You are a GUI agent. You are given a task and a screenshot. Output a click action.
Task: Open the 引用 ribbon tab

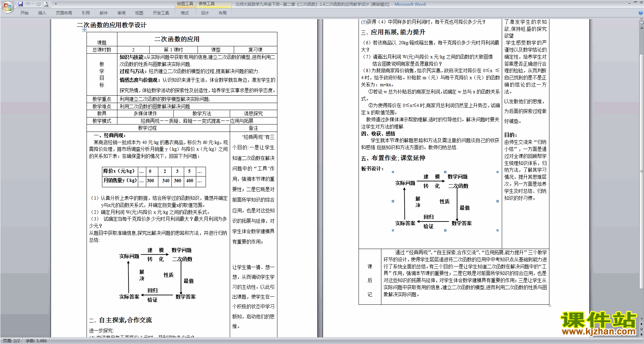pos(86,13)
